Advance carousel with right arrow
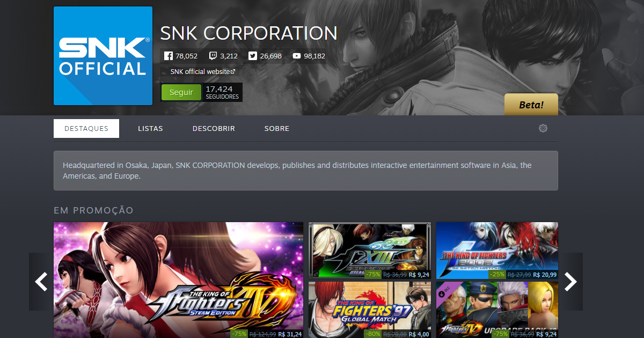The image size is (644, 338). click(x=570, y=282)
